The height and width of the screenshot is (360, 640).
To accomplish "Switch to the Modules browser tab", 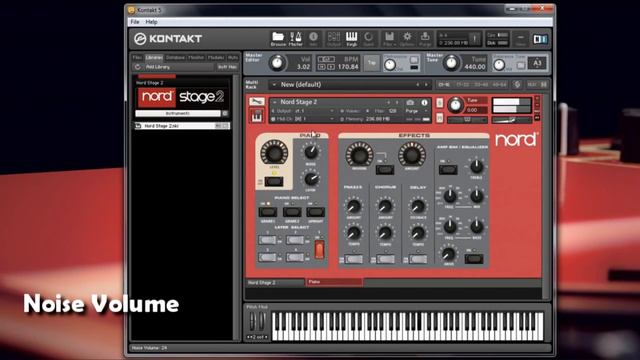I will point(216,58).
